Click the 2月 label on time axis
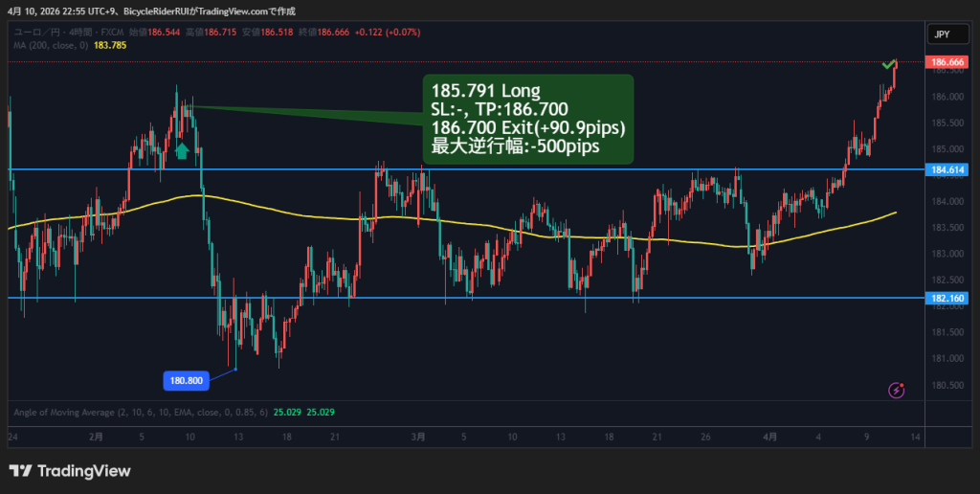 tap(95, 436)
